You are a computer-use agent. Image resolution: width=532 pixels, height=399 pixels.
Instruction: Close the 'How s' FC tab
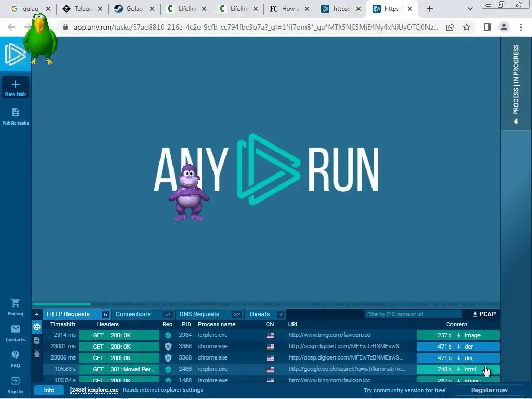pos(307,9)
